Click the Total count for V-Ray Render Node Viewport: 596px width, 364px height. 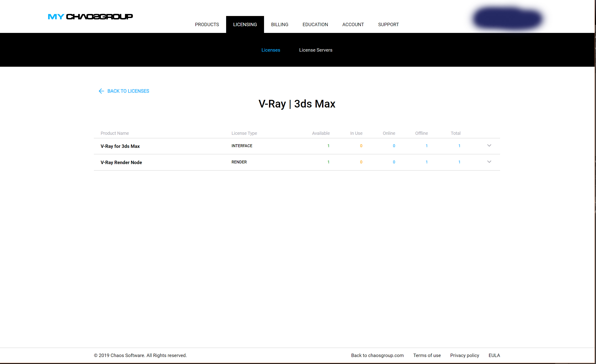point(459,162)
